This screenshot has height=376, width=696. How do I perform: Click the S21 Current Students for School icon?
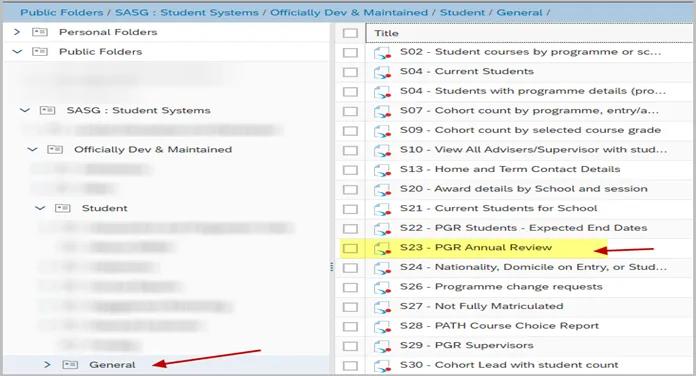click(382, 209)
